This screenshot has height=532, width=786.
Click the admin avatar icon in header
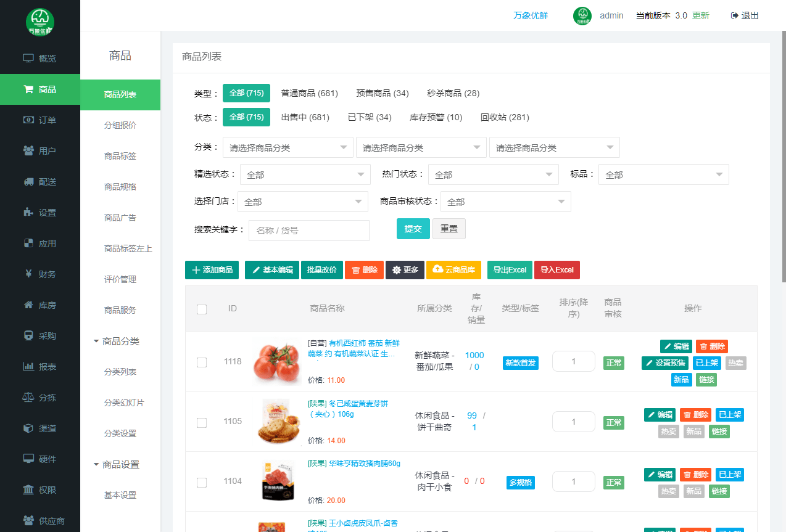point(582,16)
